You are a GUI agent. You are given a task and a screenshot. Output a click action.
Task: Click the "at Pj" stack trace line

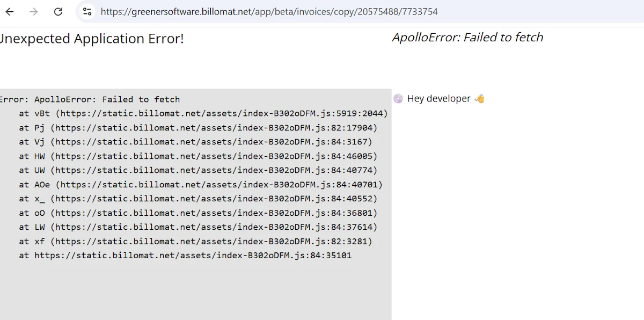[x=198, y=128]
